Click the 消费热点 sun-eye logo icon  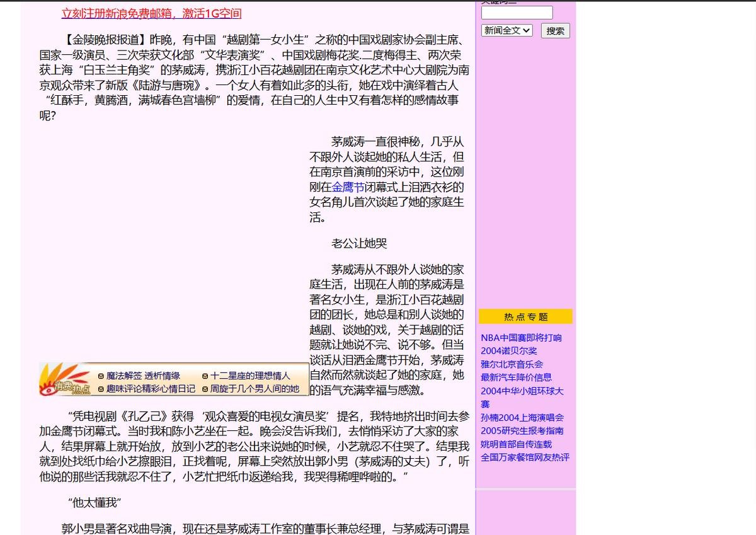pos(66,380)
